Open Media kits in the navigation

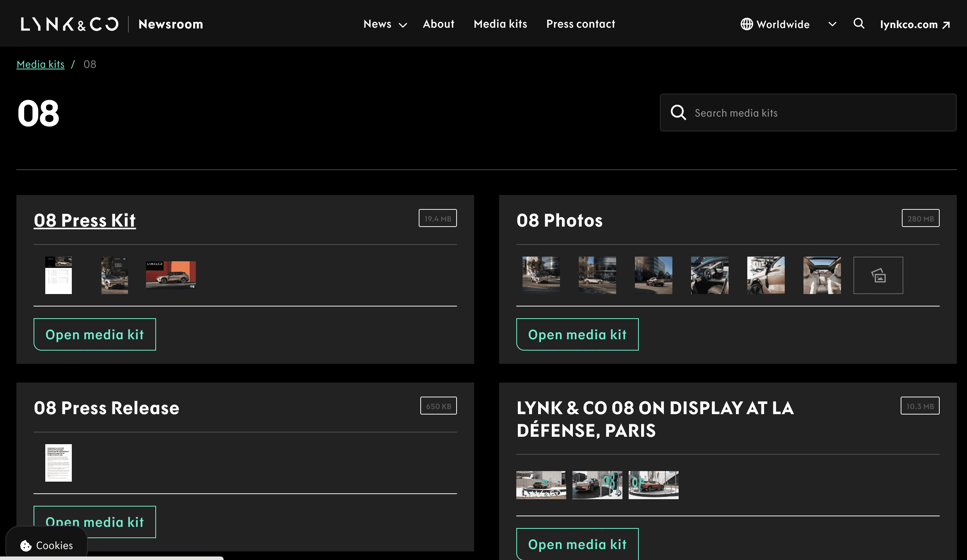(500, 24)
